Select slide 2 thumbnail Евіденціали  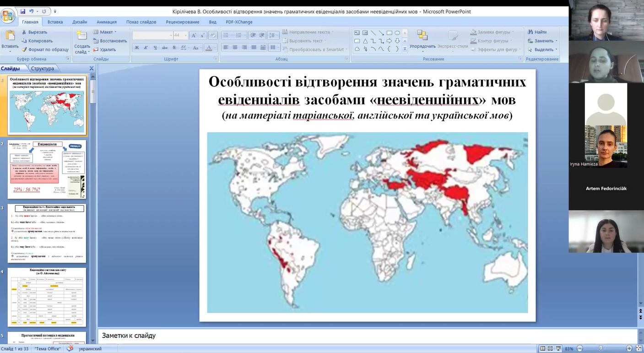[x=47, y=169]
